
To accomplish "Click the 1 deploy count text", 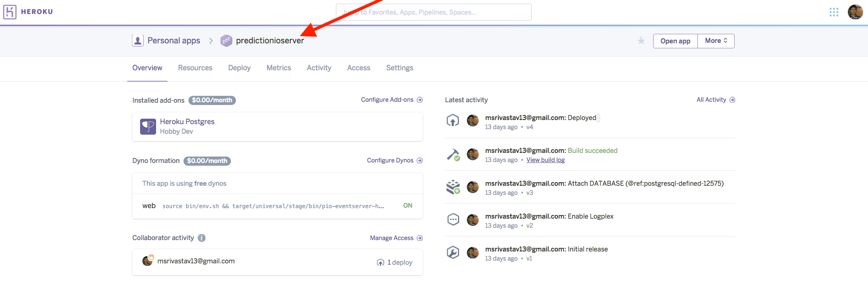I will 400,262.
